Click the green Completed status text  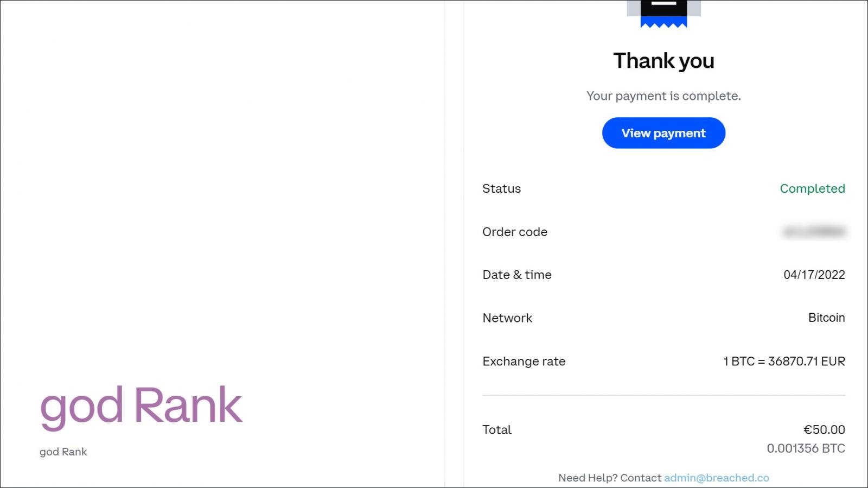click(x=812, y=188)
